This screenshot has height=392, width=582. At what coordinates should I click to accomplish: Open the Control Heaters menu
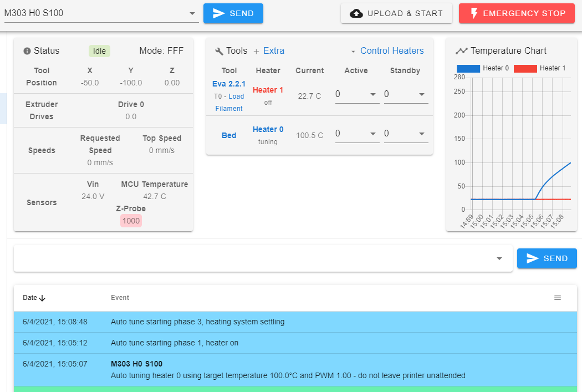(x=387, y=51)
